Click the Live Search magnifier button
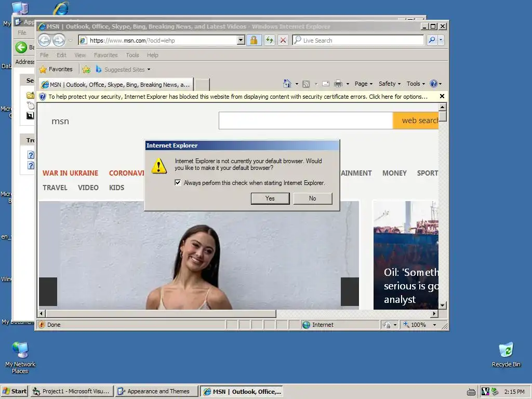Viewport: 532px width, 399px height. click(x=432, y=40)
